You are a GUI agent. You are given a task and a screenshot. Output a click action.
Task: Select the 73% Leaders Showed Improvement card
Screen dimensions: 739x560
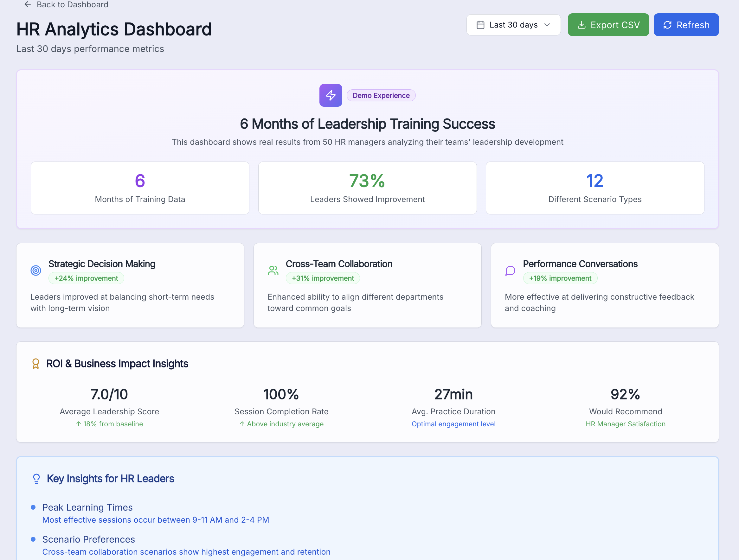[367, 188]
